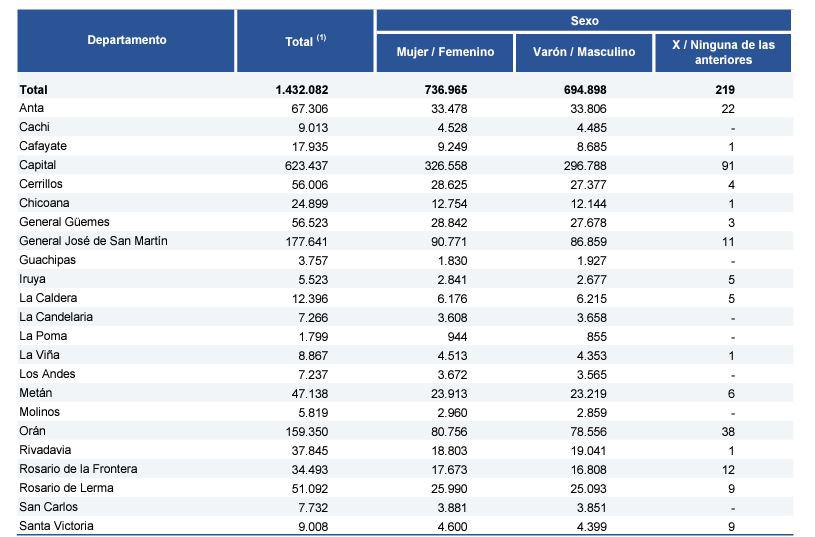The height and width of the screenshot is (537, 815).
Task: Click the Departamento column header
Action: [x=126, y=41]
